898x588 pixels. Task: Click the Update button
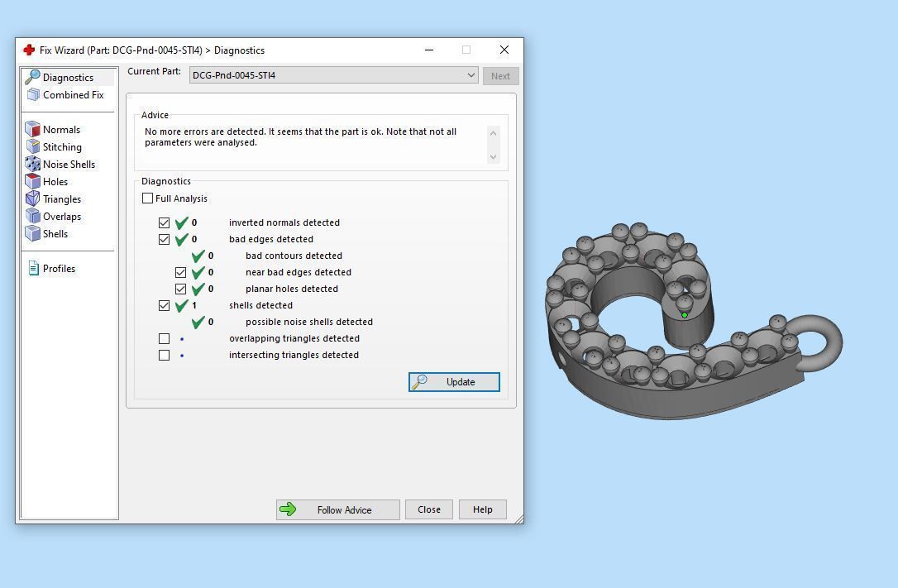pos(454,382)
